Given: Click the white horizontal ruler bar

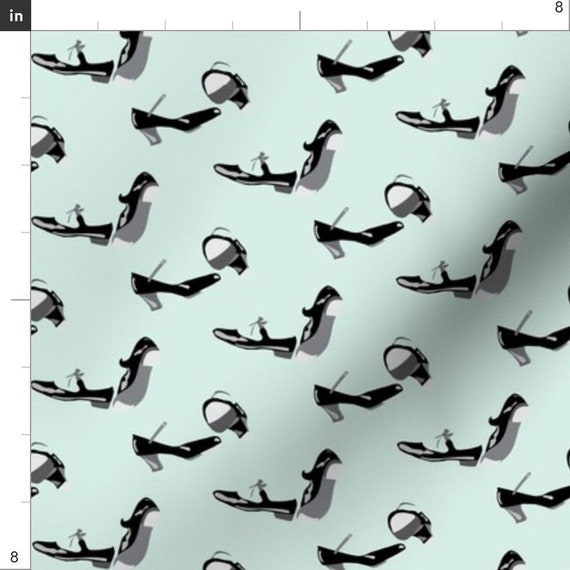Looking at the screenshot, I should pos(300,15).
